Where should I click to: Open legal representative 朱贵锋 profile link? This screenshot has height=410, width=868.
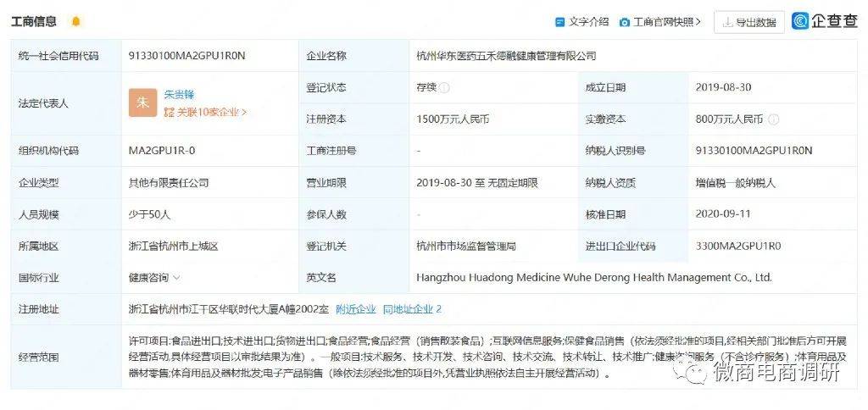tap(180, 95)
